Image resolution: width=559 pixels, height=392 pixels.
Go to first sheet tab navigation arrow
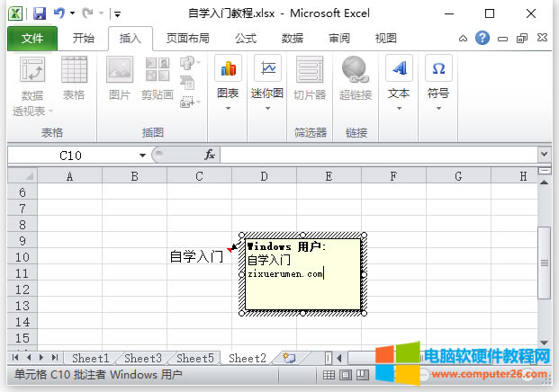pyautogui.click(x=15, y=357)
